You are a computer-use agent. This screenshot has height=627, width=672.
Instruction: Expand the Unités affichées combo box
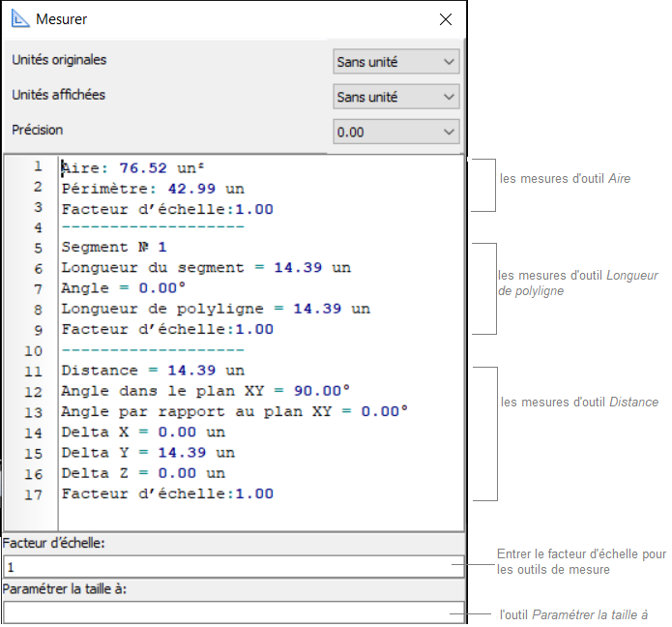[395, 97]
